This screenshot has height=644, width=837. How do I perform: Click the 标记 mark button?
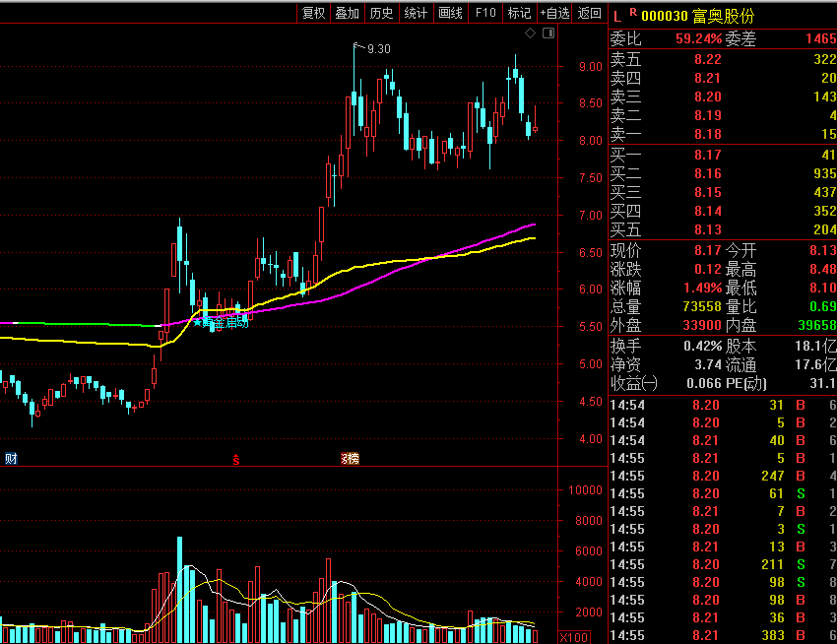[x=519, y=14]
